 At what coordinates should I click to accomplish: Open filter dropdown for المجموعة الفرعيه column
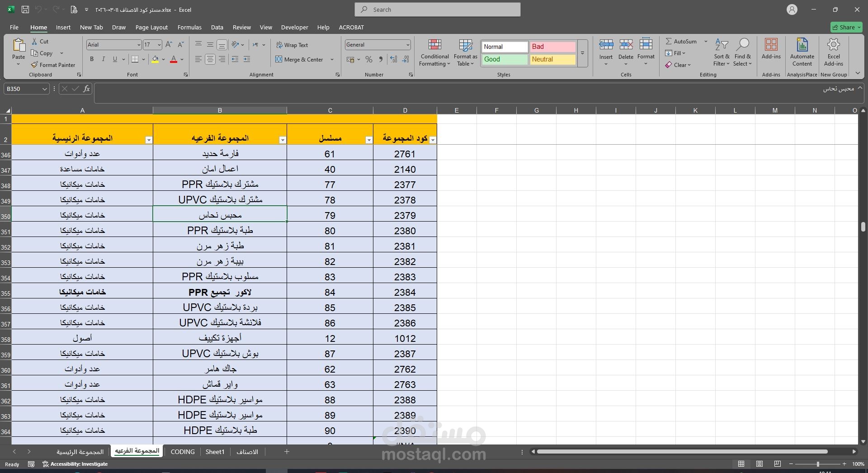[283, 140]
